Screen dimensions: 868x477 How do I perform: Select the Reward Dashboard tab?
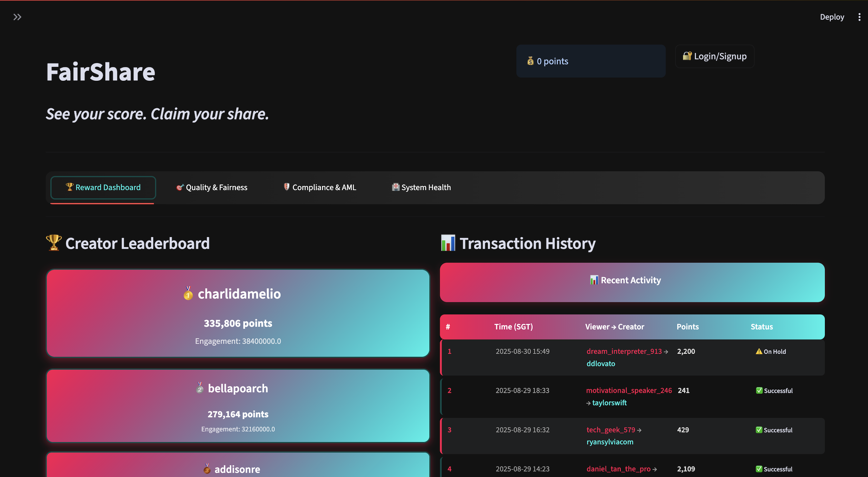[103, 187]
